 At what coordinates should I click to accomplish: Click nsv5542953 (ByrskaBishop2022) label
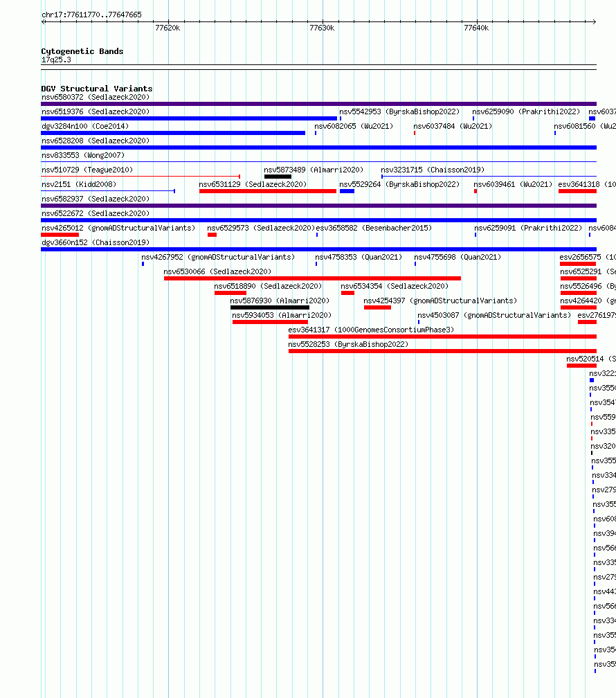point(399,111)
